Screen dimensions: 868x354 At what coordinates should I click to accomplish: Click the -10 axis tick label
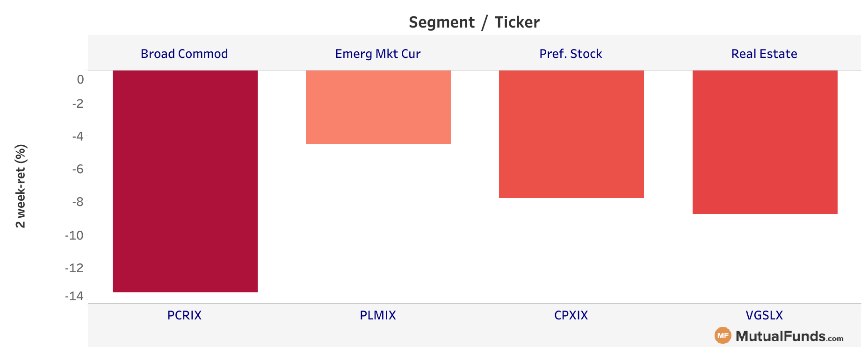74,235
